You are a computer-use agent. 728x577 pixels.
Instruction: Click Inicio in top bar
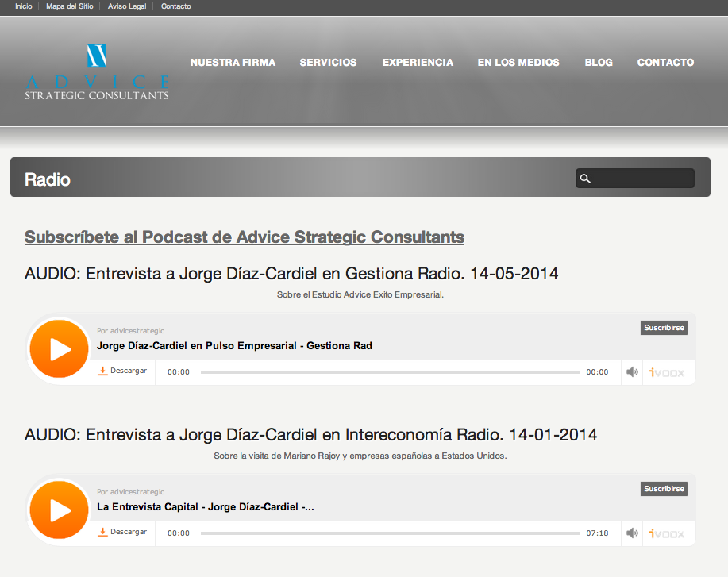click(24, 6)
